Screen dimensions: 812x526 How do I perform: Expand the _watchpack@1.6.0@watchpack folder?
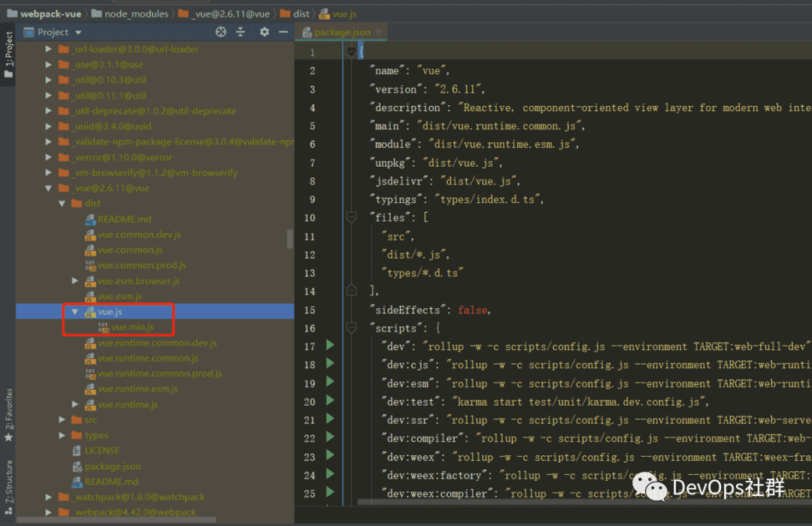tap(48, 497)
